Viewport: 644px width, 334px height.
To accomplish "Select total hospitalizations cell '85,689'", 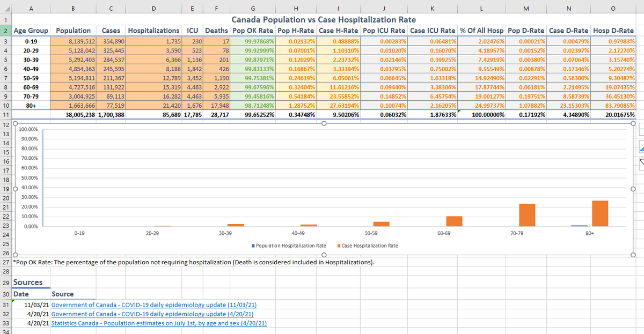I will point(154,115).
